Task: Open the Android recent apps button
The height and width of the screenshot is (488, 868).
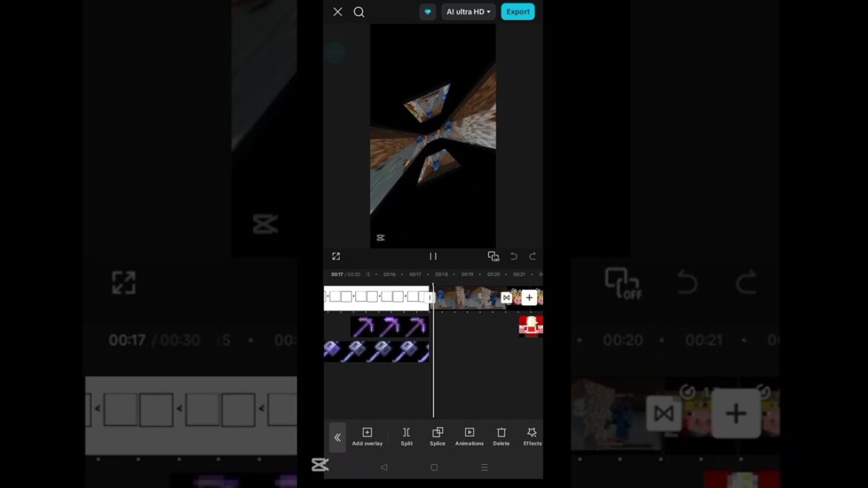Action: pyautogui.click(x=484, y=467)
